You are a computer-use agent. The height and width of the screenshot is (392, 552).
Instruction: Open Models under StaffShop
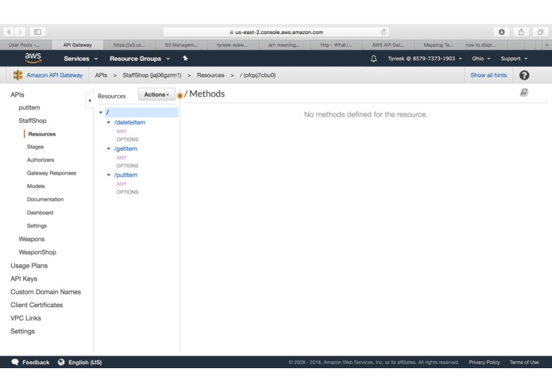click(36, 186)
